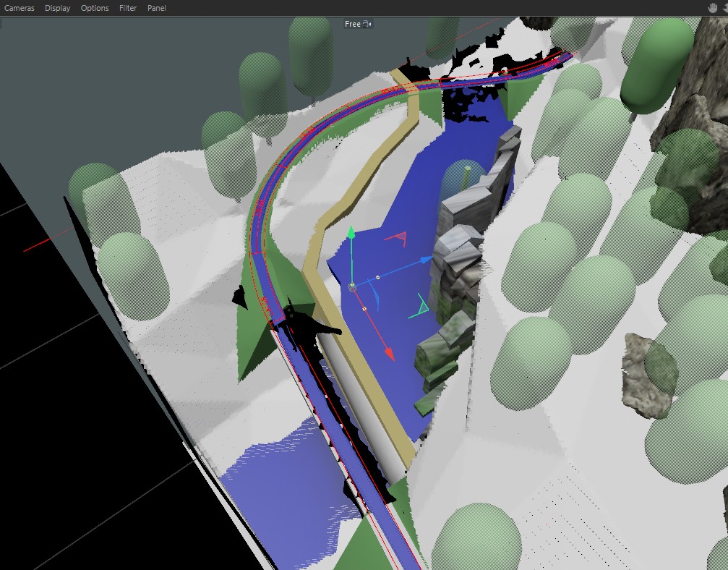Open the Display menu

click(x=58, y=8)
